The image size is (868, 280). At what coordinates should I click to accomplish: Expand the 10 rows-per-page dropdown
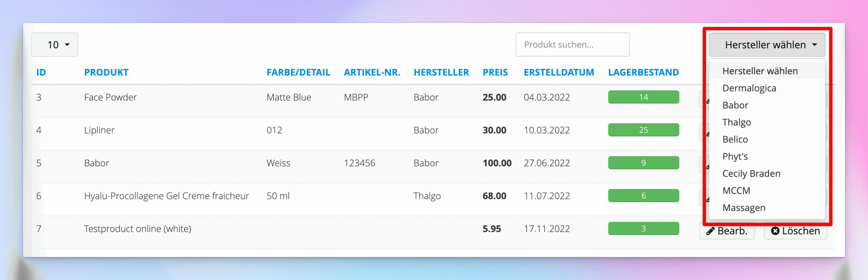tap(55, 45)
